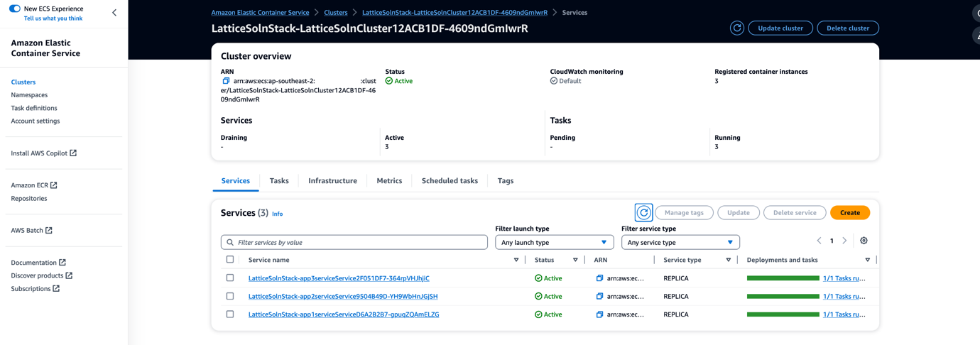Viewport: 980px width, 345px height.
Task: Copy the cluster ARN icon
Action: tap(226, 81)
